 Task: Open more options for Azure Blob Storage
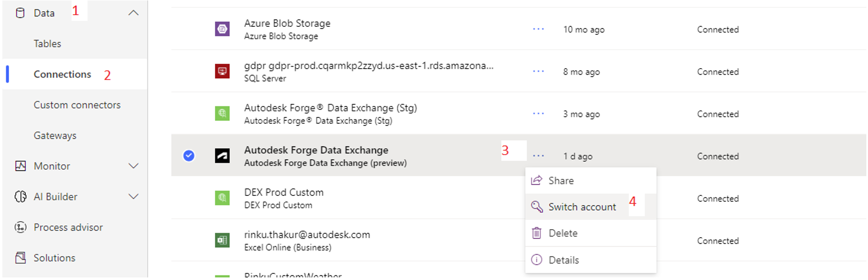tap(538, 29)
